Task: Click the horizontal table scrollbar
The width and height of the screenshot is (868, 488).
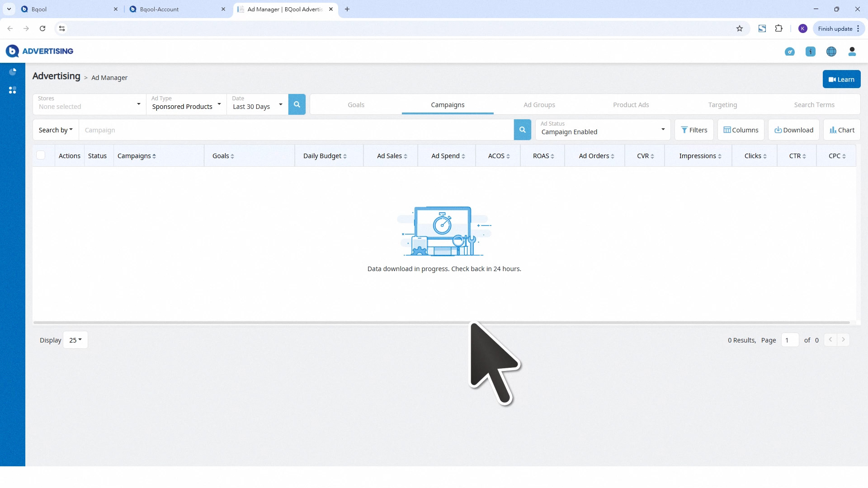Action: (x=441, y=323)
